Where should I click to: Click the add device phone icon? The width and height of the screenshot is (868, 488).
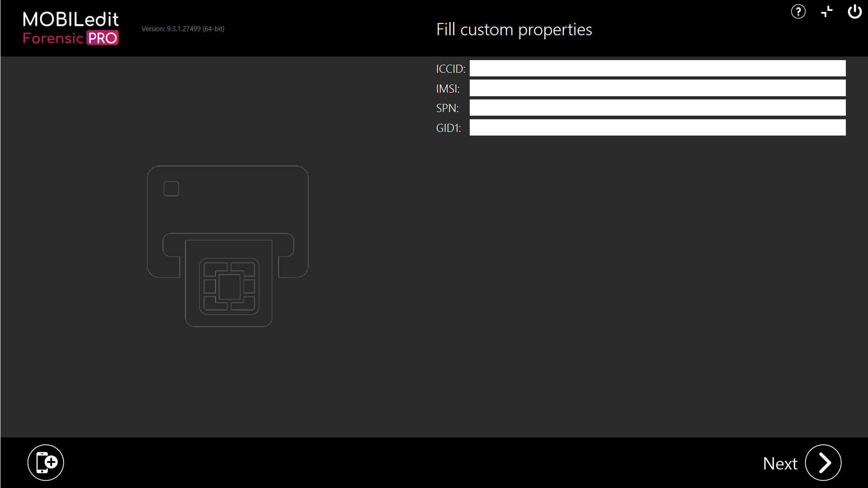click(x=46, y=463)
